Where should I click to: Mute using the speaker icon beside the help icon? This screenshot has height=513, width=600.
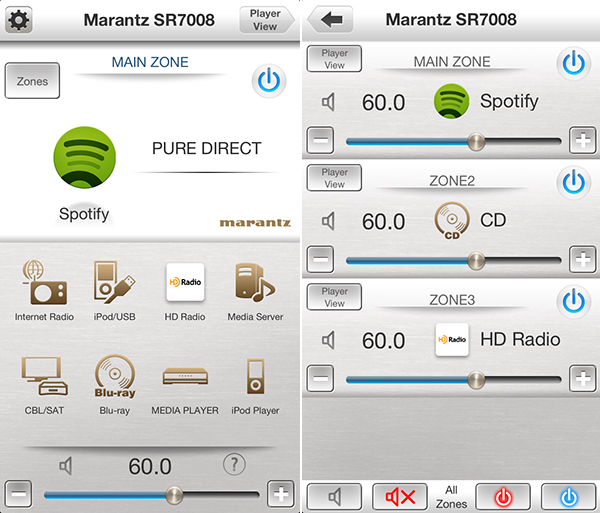(x=66, y=466)
